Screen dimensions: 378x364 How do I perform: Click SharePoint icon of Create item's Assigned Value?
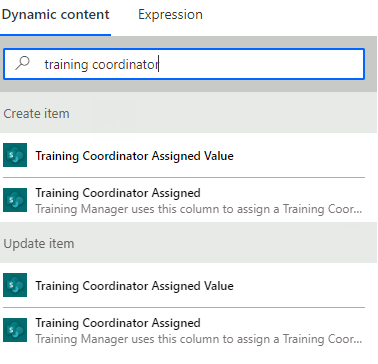pyautogui.click(x=15, y=155)
